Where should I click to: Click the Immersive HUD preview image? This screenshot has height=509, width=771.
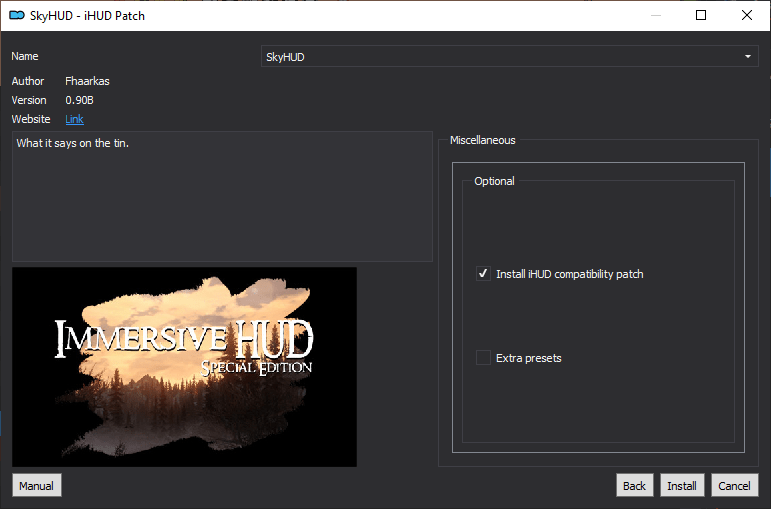tap(184, 367)
